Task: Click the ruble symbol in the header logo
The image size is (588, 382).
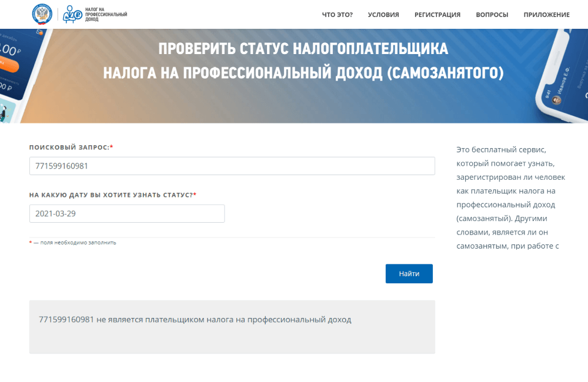Action: pos(77,15)
